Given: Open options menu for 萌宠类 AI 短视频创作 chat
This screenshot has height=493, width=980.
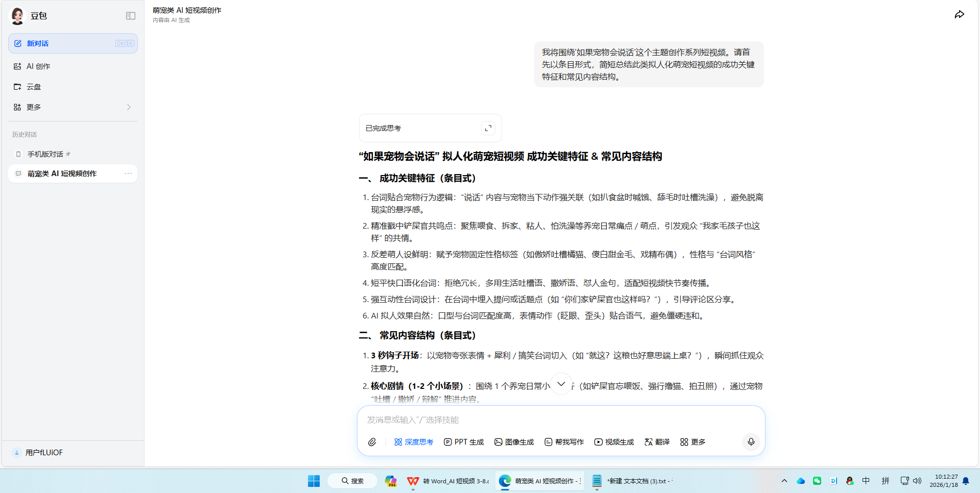Looking at the screenshot, I should click(128, 174).
